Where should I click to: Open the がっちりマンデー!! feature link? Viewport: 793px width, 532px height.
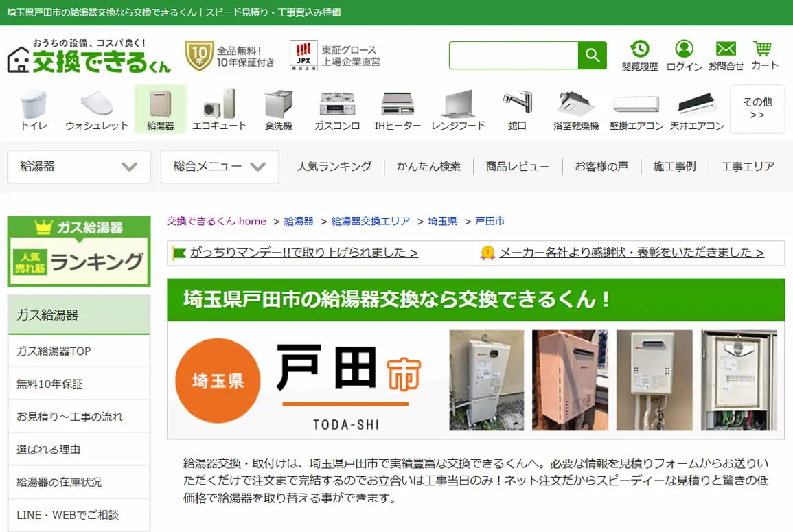click(x=304, y=253)
